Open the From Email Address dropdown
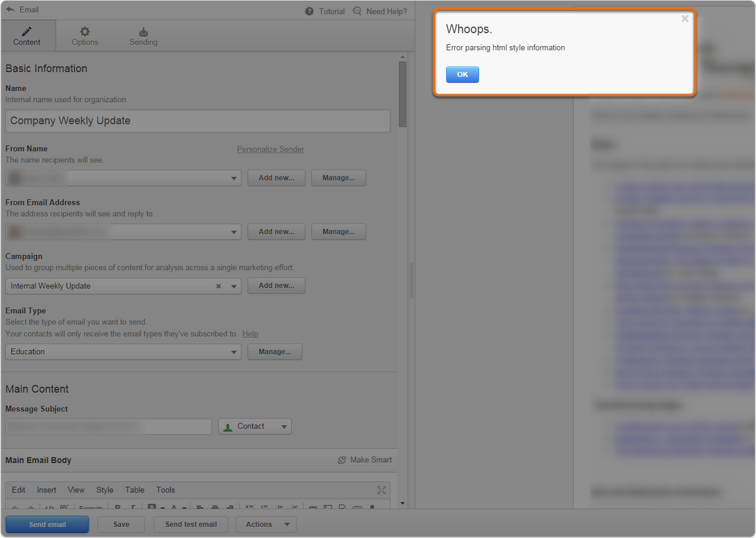This screenshot has width=756, height=538. pyautogui.click(x=234, y=232)
